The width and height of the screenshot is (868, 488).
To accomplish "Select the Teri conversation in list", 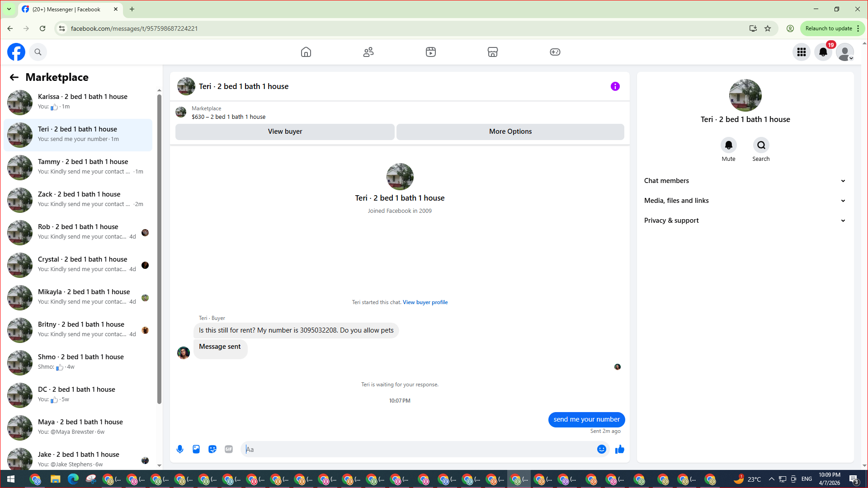I will pyautogui.click(x=78, y=135).
